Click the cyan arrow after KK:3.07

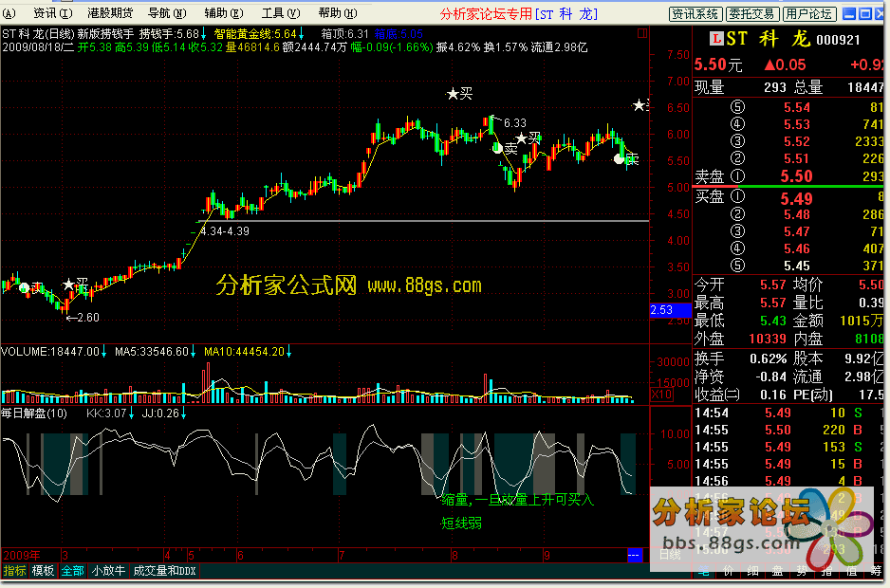click(131, 413)
